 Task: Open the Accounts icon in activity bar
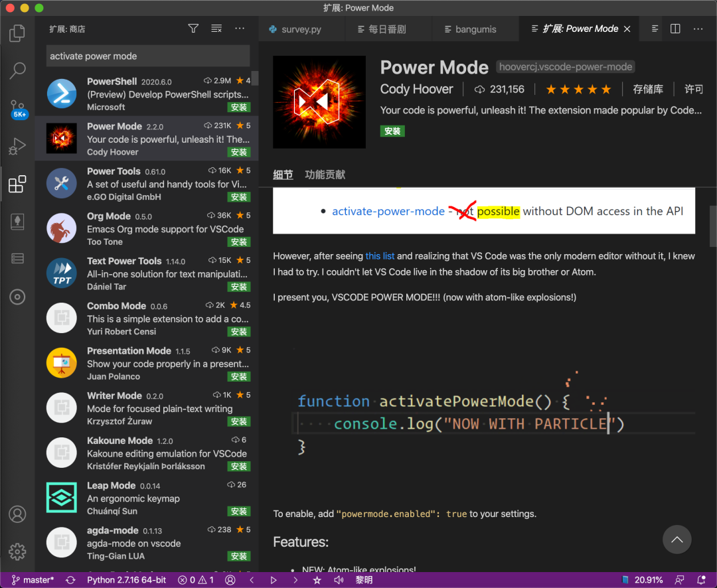click(17, 514)
